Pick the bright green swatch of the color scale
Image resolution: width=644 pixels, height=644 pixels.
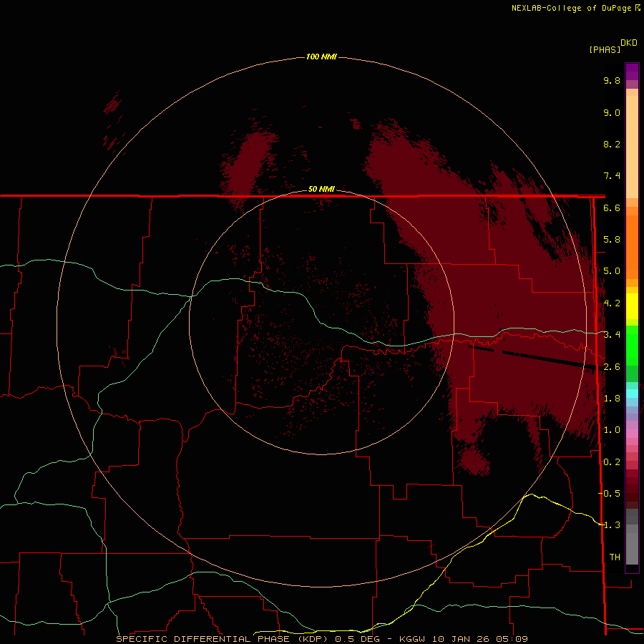(632, 344)
